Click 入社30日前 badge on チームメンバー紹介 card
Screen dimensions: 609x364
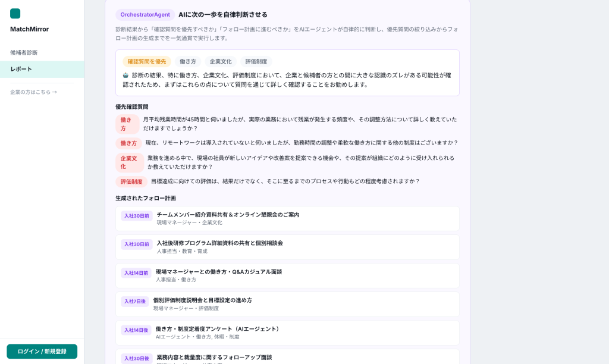pos(137,216)
